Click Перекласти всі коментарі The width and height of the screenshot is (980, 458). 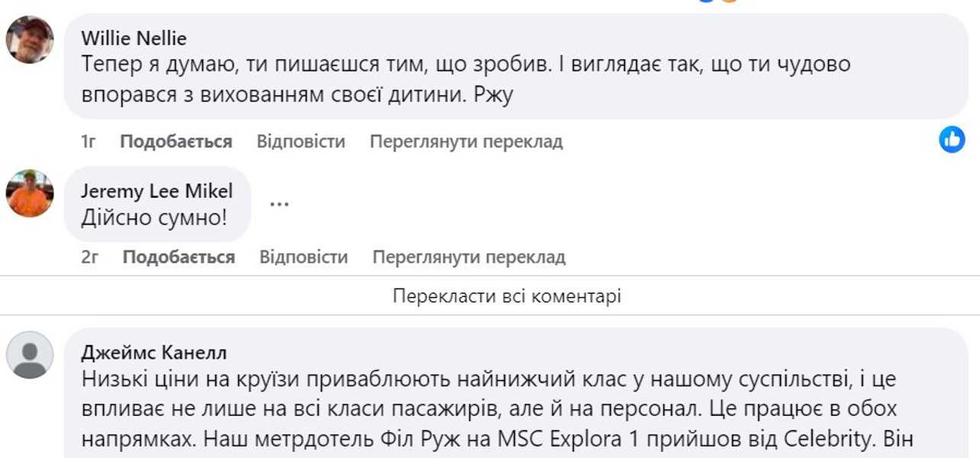click(507, 296)
